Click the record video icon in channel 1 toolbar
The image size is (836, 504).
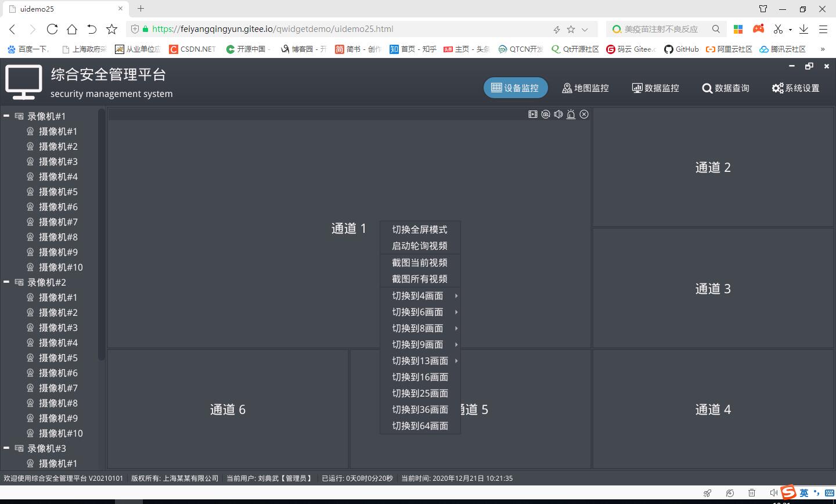(x=533, y=114)
